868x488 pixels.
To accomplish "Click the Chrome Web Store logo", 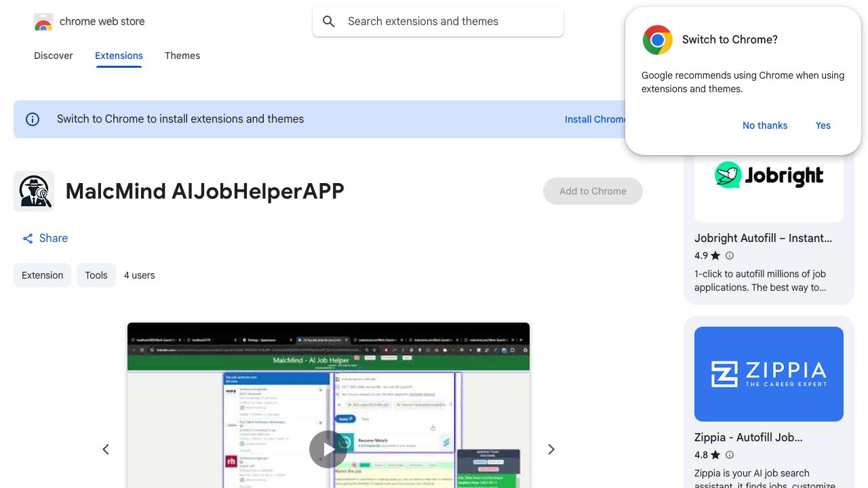I will (43, 22).
